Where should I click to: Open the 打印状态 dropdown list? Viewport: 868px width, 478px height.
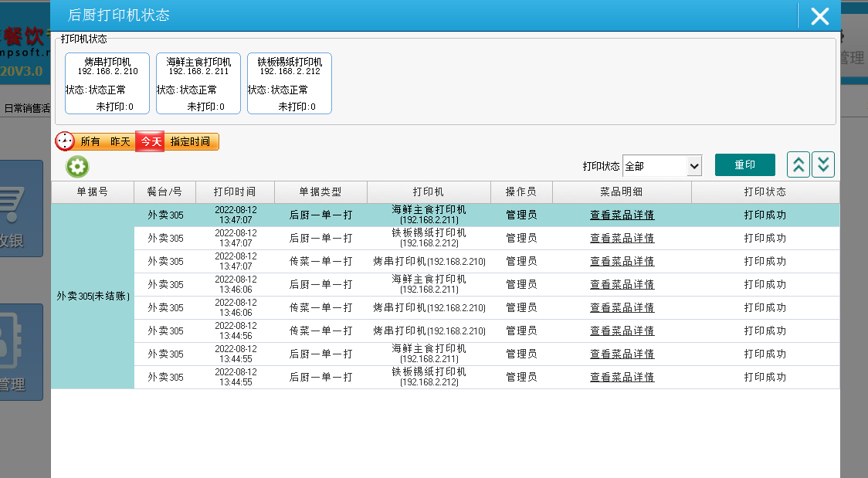pyautogui.click(x=662, y=166)
